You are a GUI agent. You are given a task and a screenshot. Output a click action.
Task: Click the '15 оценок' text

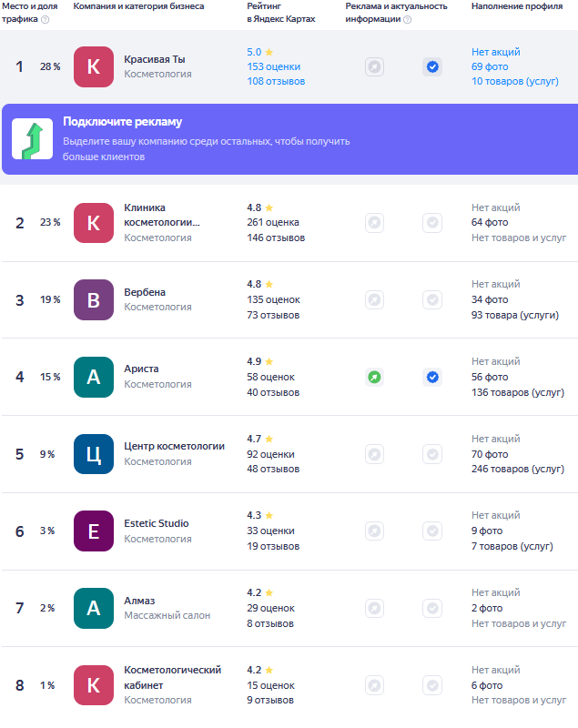(x=270, y=685)
